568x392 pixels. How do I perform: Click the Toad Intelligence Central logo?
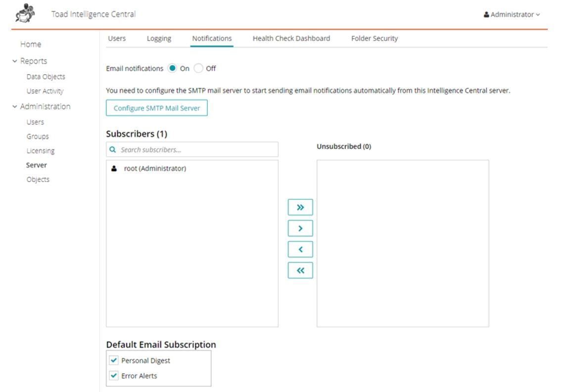pos(25,13)
